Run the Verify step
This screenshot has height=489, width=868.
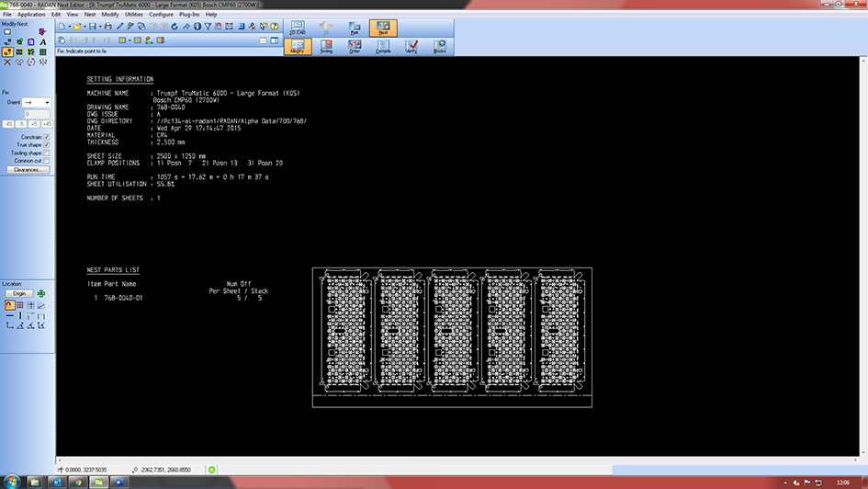[411, 47]
